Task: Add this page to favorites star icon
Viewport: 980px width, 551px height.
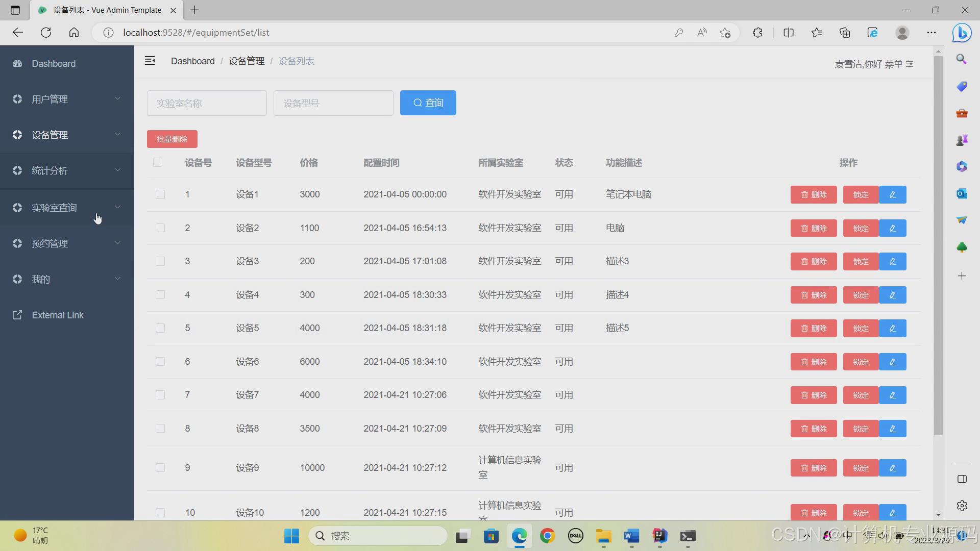Action: click(x=725, y=33)
